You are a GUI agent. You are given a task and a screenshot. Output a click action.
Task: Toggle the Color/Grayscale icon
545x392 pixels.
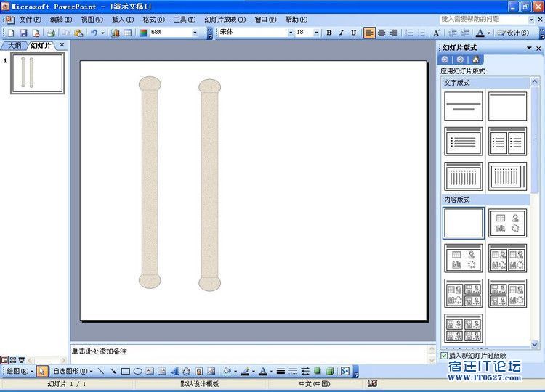(x=143, y=33)
